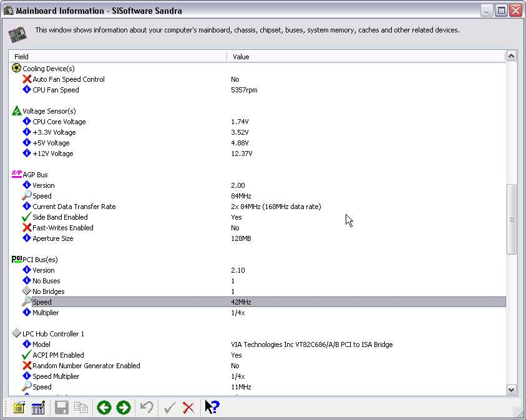Click the vertical scrollbar thumb

512,219
